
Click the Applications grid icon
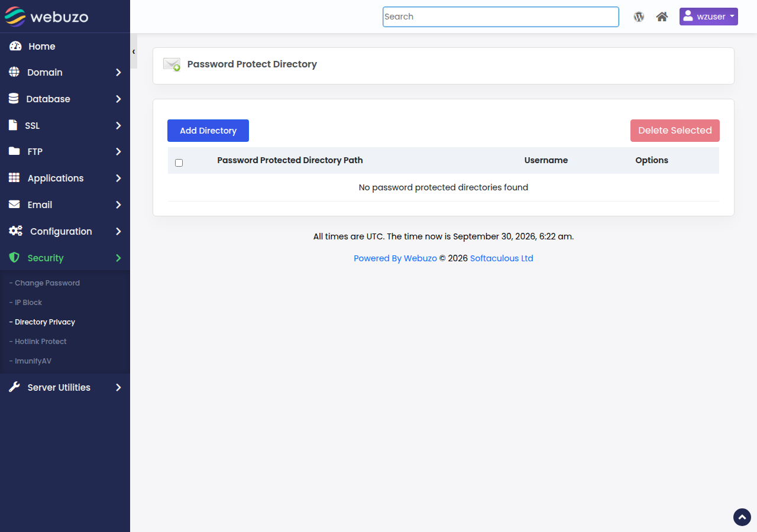[x=14, y=178]
